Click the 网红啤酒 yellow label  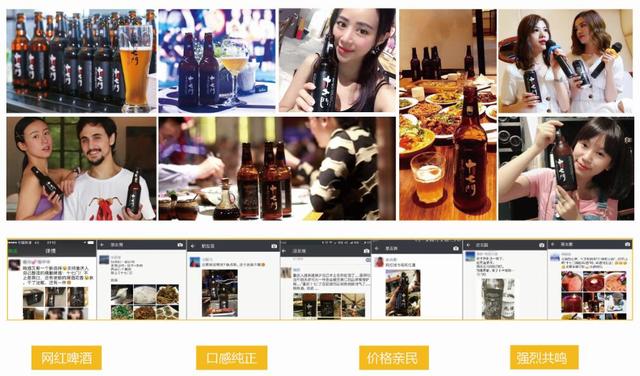[x=67, y=358]
